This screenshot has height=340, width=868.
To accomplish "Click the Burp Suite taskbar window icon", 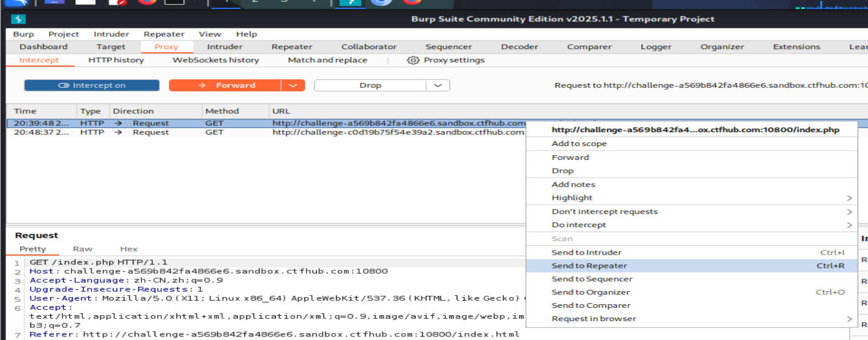I will (349, 2).
